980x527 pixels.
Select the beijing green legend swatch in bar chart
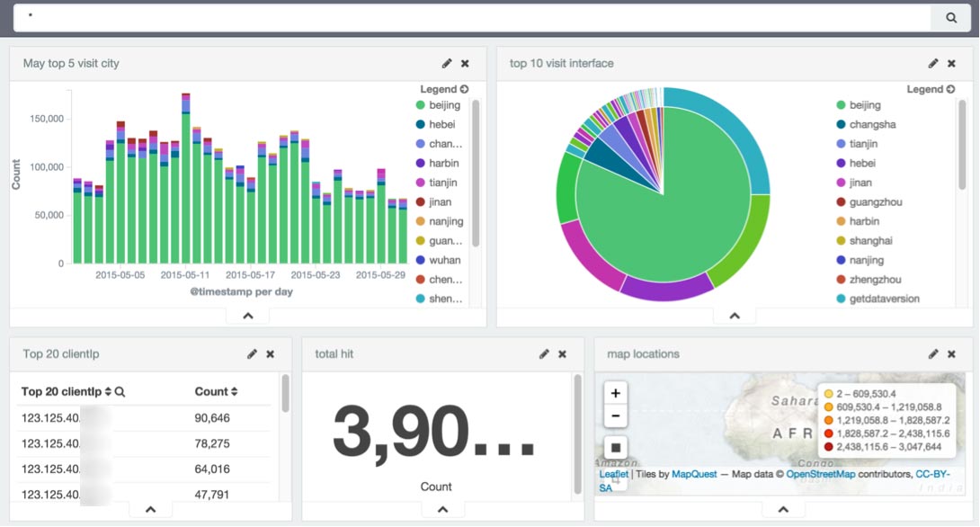(421, 105)
